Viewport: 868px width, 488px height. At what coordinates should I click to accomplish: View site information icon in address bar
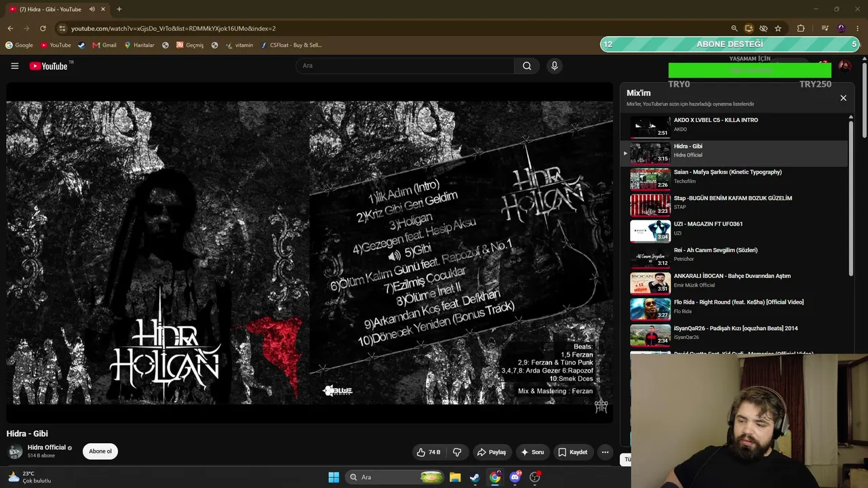click(62, 28)
